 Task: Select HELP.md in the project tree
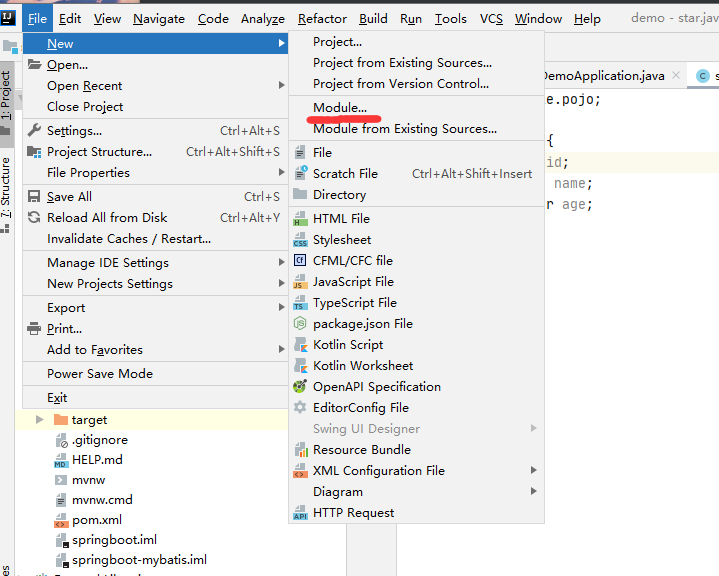(x=97, y=460)
